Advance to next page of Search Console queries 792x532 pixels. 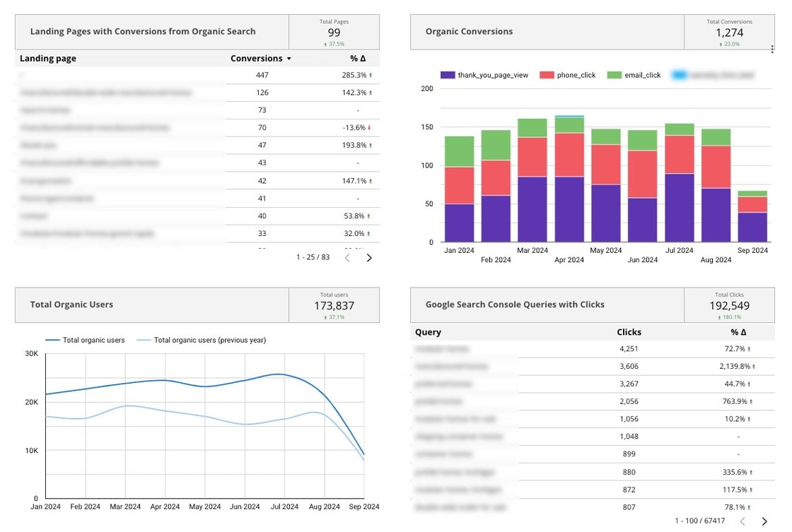pos(764,521)
